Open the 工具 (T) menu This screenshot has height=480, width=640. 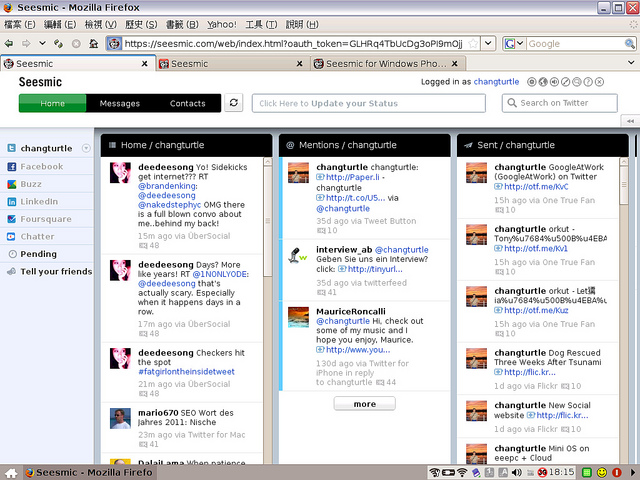pos(261,24)
